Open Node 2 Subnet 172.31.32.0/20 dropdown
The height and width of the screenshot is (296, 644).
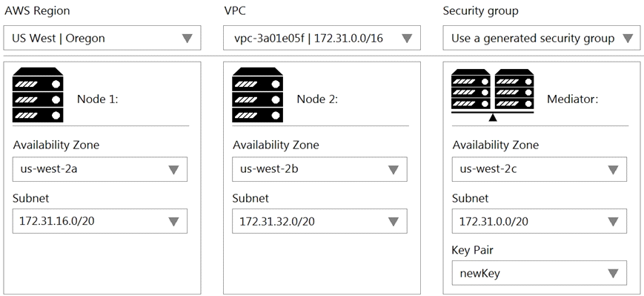pyautogui.click(x=319, y=221)
